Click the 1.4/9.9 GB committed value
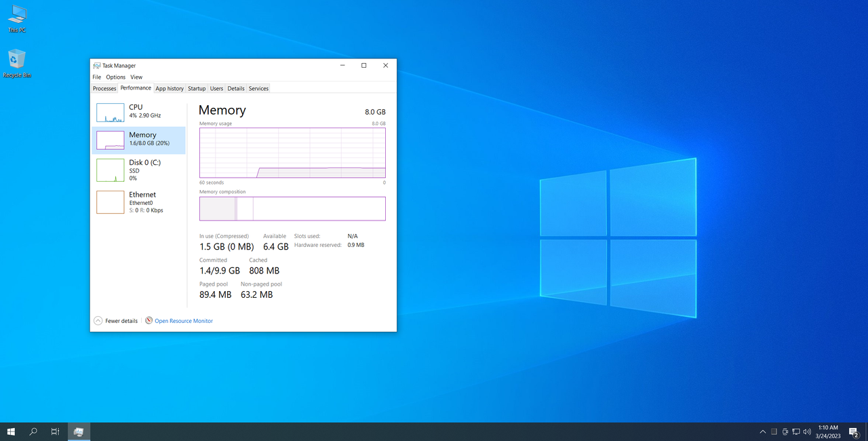Image resolution: width=868 pixels, height=441 pixels. (220, 271)
